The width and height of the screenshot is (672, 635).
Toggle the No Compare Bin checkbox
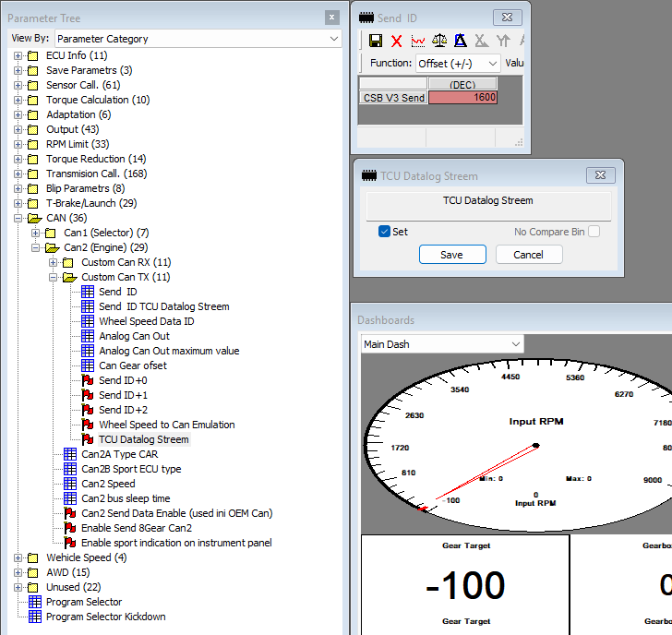tap(594, 232)
